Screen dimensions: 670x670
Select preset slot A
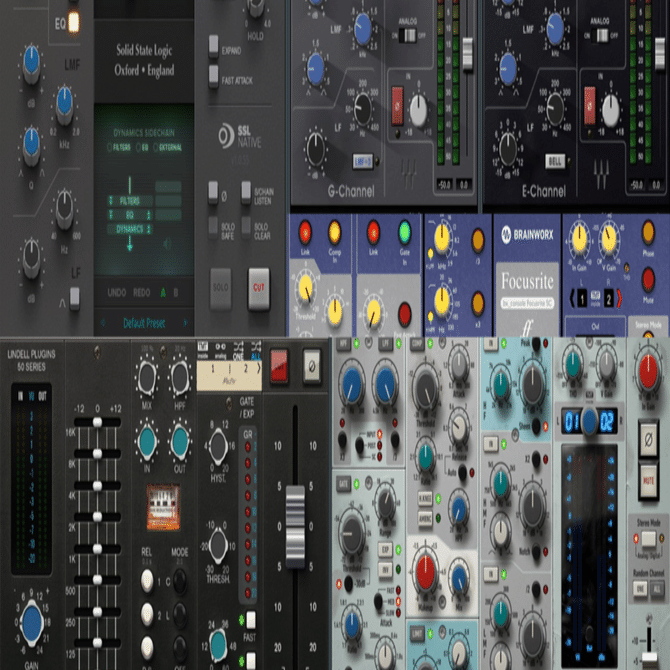(x=163, y=293)
